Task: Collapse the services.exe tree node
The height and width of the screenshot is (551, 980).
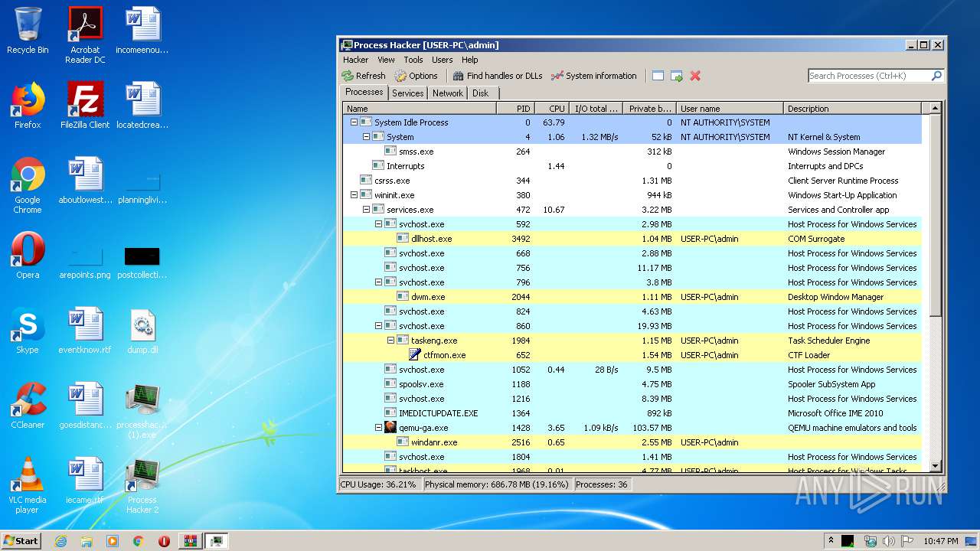Action: coord(366,210)
